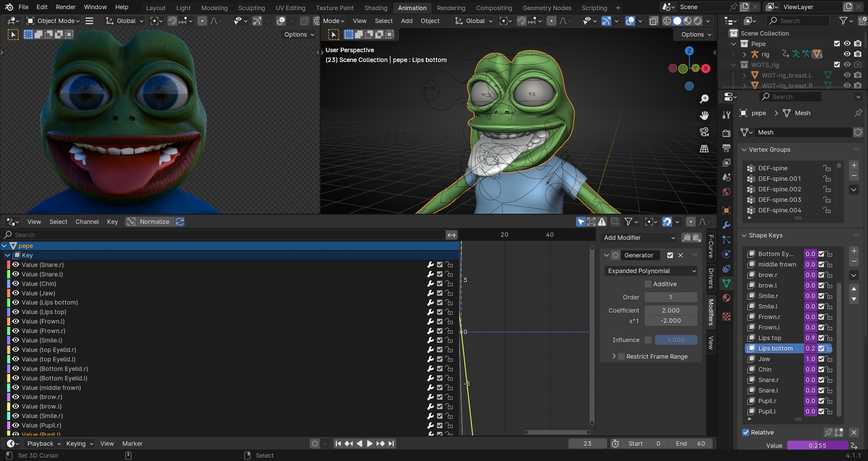Open the Object Data green mesh tab
Viewport: 868px width, 461px height.
pos(726,283)
